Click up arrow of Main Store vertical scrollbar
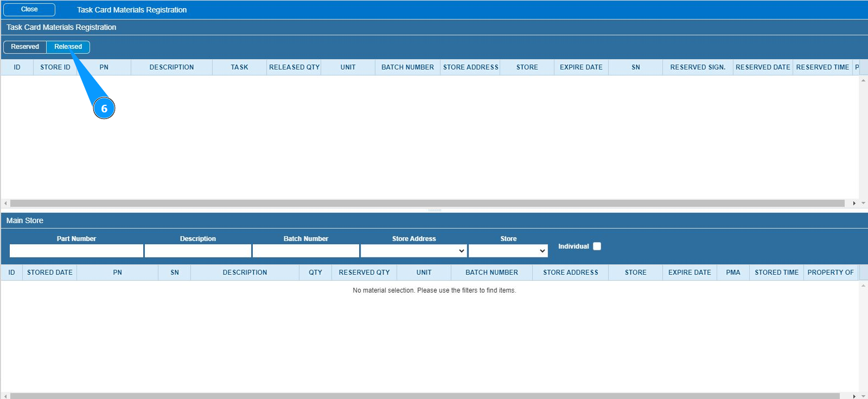 863,286
